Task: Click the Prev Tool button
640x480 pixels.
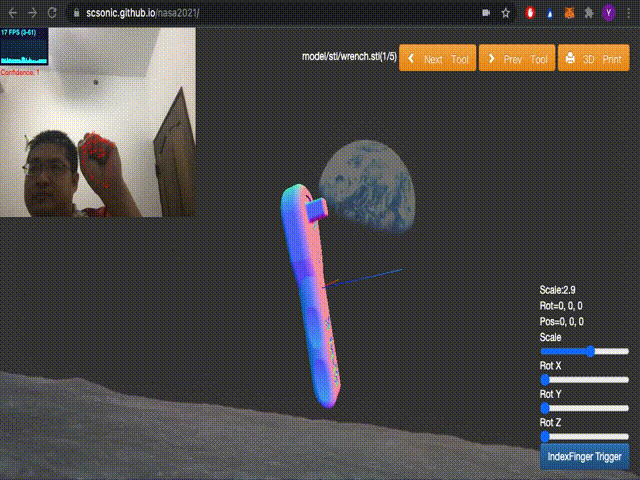Action: tap(516, 59)
